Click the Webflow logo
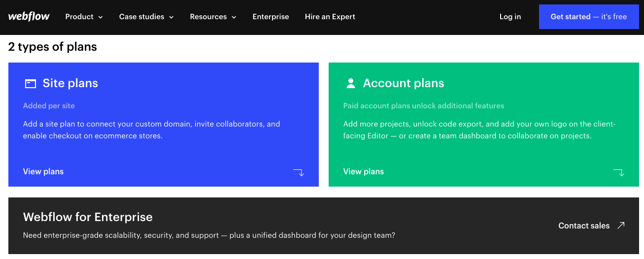This screenshot has width=644, height=259. tap(29, 16)
